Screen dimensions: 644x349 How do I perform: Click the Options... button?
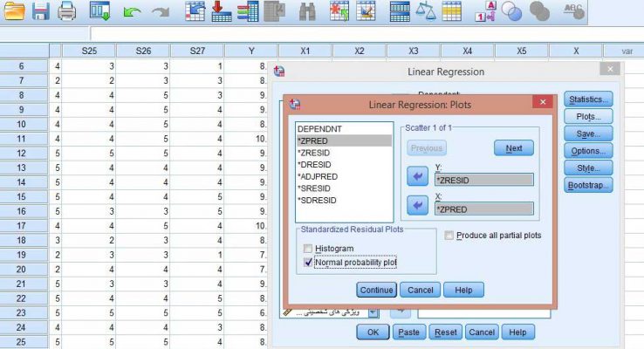click(588, 151)
